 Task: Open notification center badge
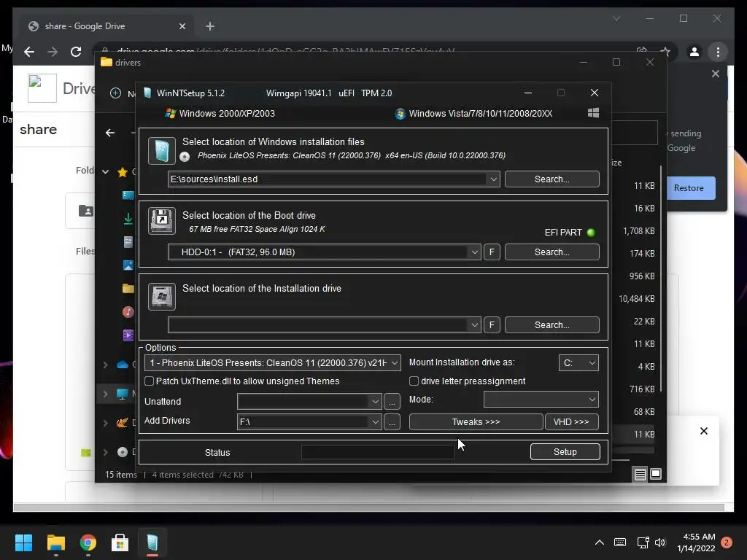(x=727, y=542)
